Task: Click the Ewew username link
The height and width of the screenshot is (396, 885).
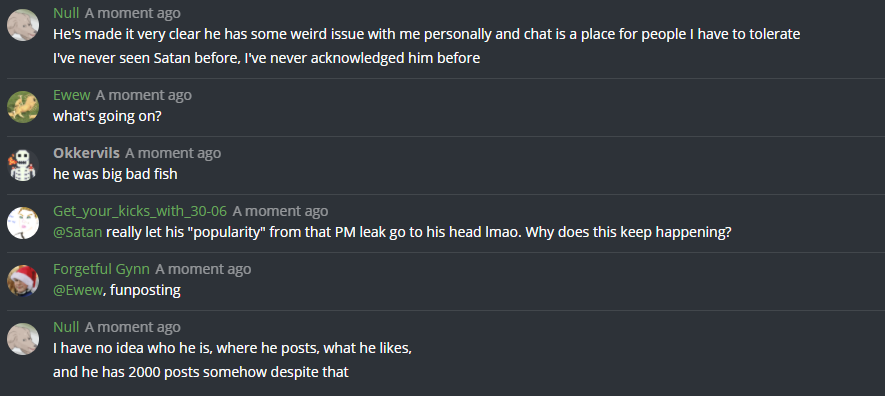Action: pos(72,95)
